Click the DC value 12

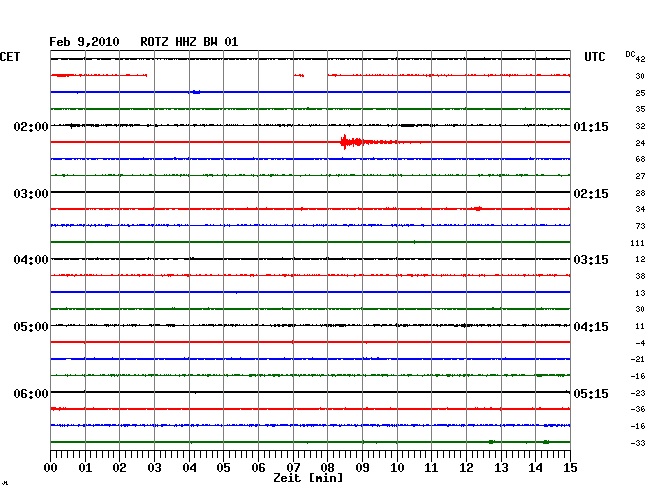tap(640, 259)
